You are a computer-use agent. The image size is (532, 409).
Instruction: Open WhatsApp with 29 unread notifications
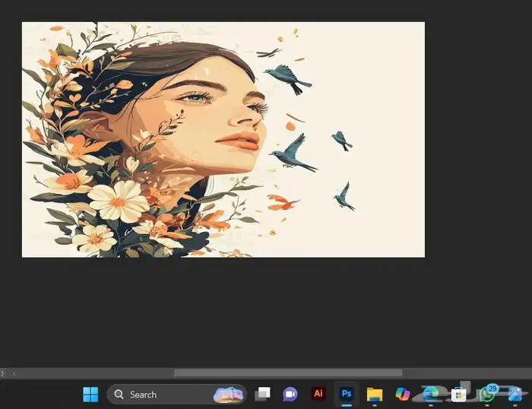pyautogui.click(x=487, y=394)
